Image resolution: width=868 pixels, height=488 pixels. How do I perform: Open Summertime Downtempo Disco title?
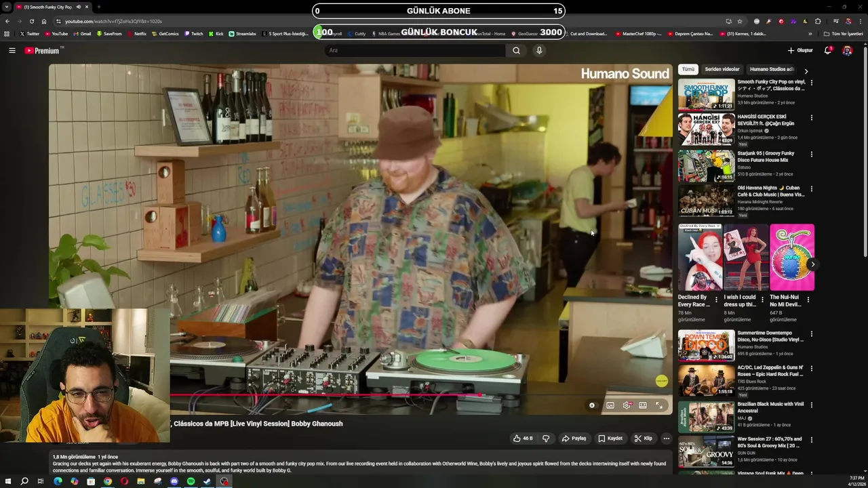point(770,336)
